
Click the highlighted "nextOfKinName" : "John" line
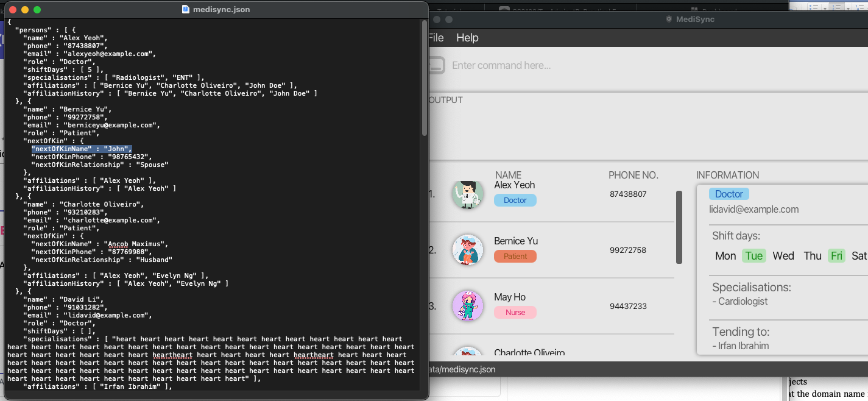[82, 149]
